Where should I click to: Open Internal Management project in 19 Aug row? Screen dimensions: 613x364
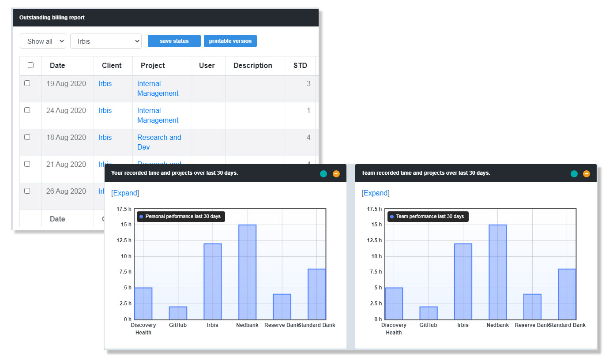[x=158, y=89]
